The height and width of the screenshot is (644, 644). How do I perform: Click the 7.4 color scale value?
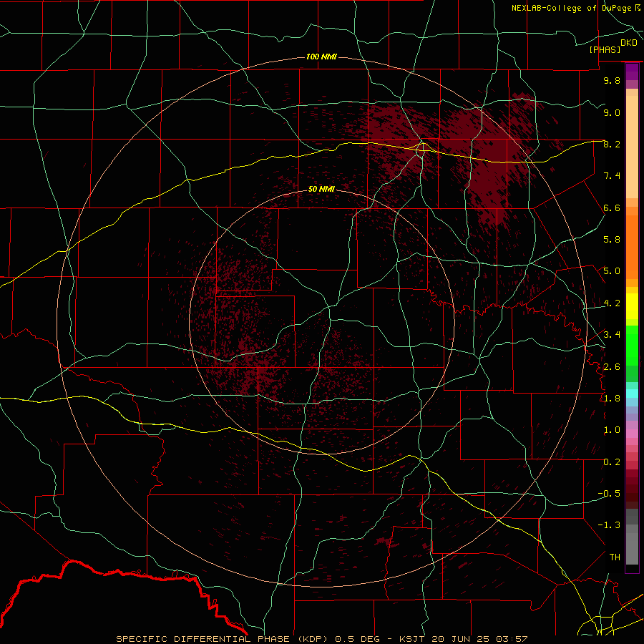(x=612, y=176)
